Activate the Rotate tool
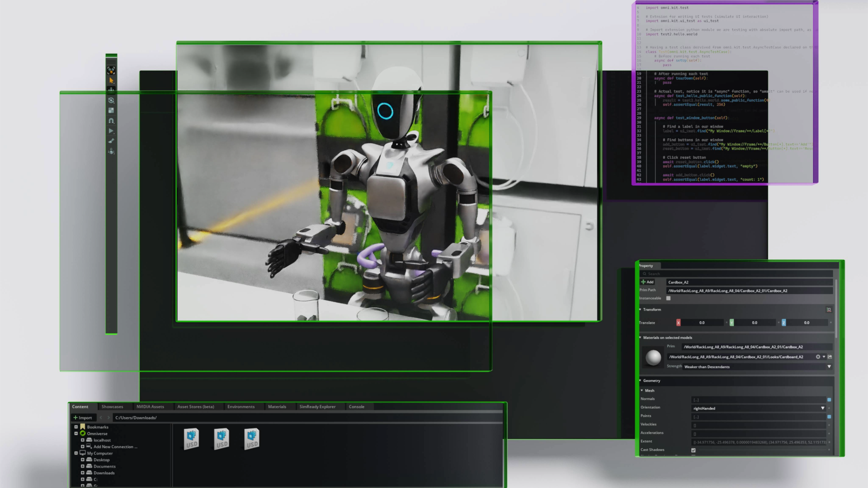The image size is (868, 488). click(111, 100)
